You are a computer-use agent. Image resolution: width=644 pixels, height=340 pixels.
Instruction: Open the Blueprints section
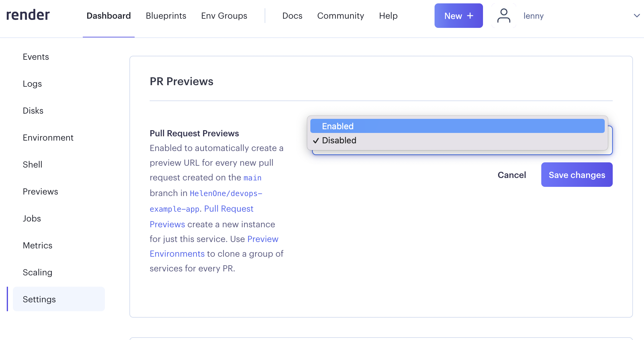coord(166,16)
